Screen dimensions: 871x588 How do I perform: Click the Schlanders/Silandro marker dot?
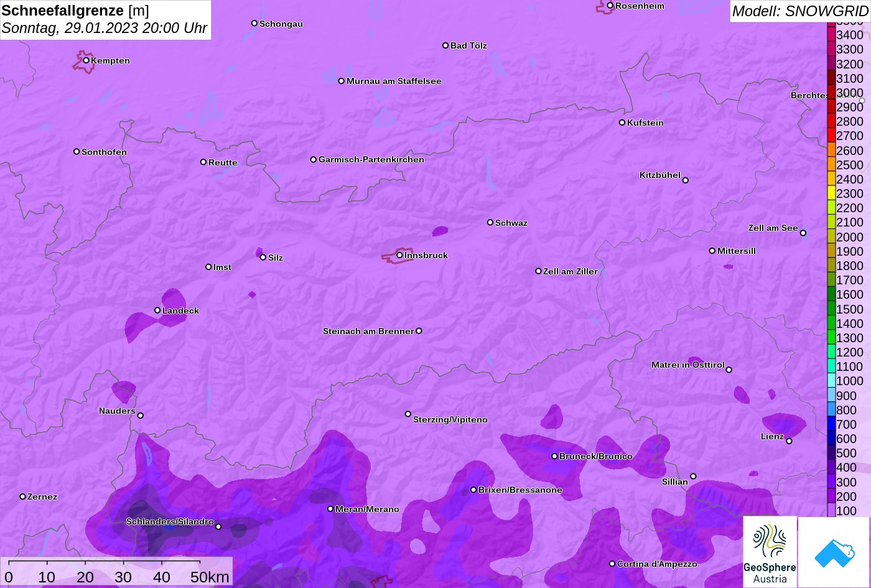[218, 527]
